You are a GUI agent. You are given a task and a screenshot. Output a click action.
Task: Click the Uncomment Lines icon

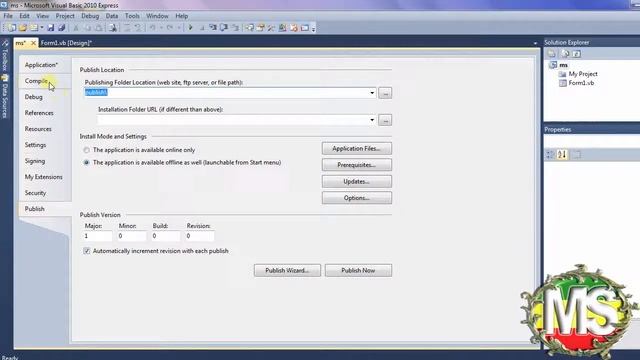pos(138,28)
